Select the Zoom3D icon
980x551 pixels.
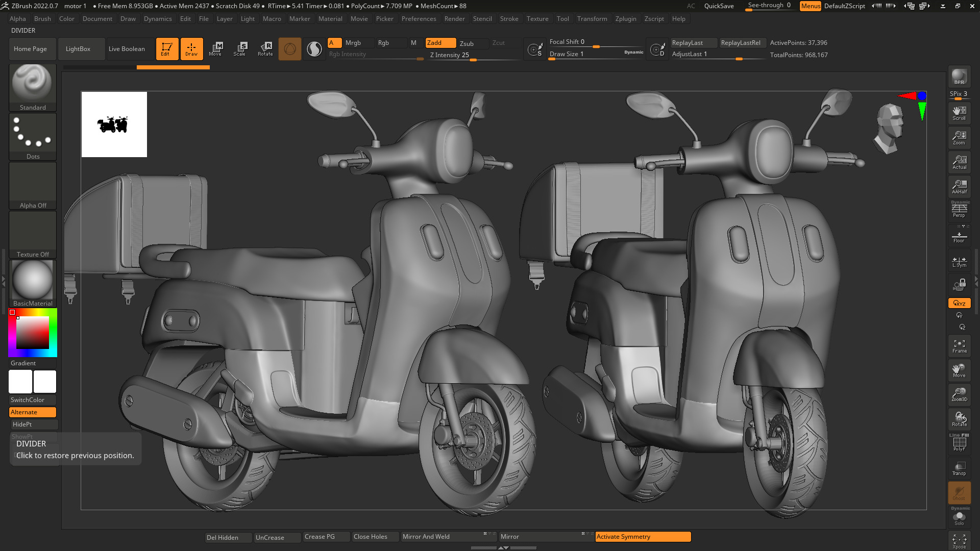[x=960, y=395]
